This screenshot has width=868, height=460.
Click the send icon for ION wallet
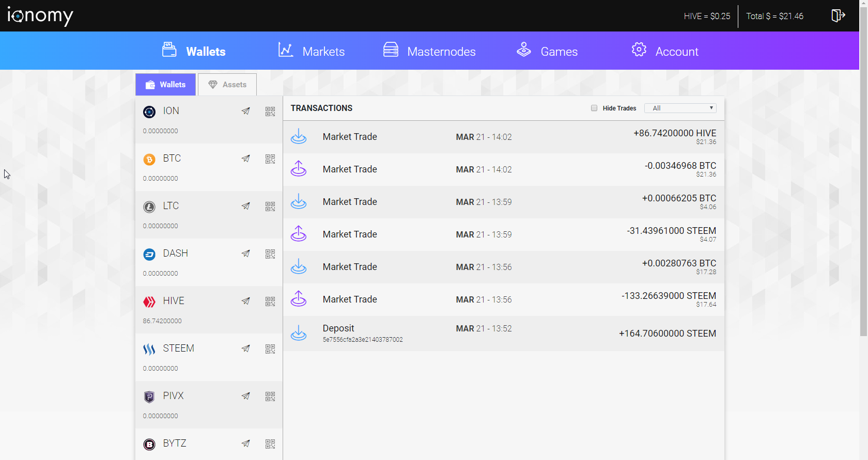click(x=246, y=111)
